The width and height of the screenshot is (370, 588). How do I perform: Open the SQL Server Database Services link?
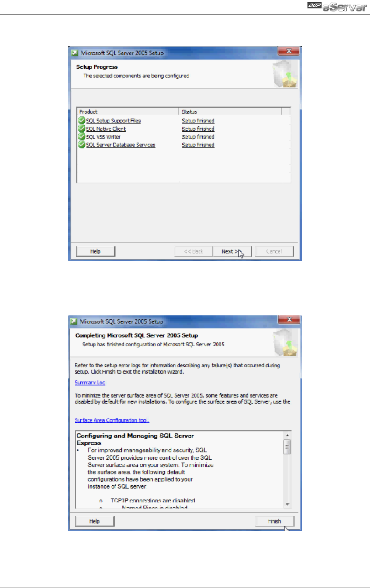click(121, 145)
